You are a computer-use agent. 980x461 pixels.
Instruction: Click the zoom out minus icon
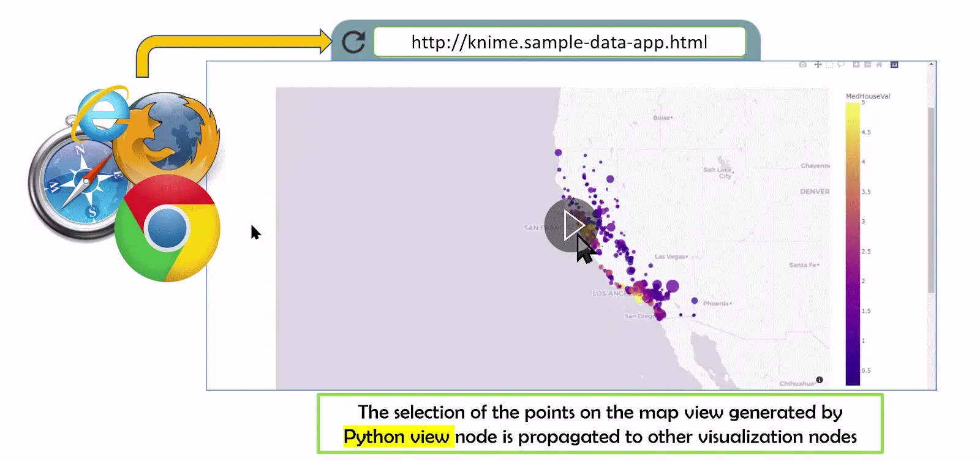pyautogui.click(x=867, y=64)
